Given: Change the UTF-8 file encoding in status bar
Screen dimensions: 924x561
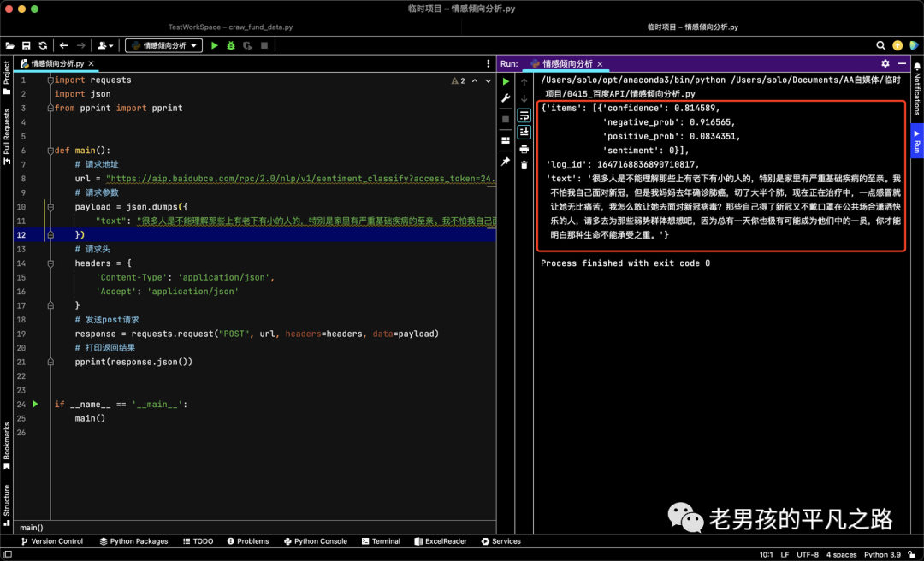Looking at the screenshot, I should [x=808, y=554].
